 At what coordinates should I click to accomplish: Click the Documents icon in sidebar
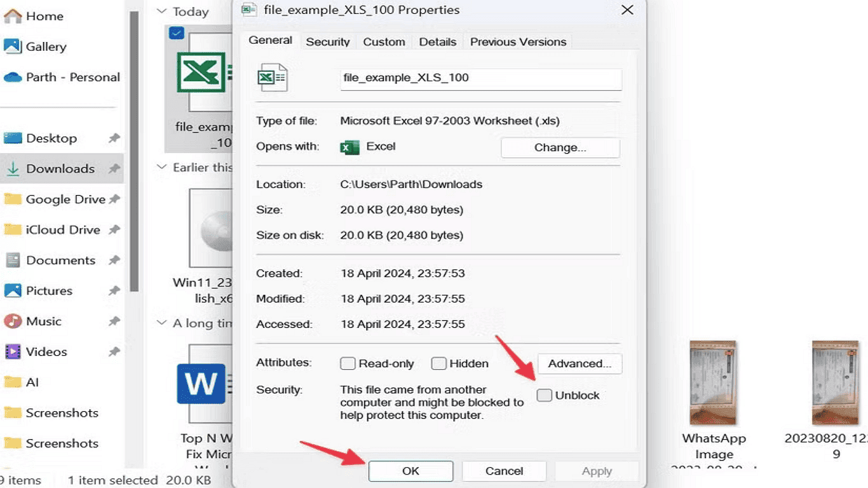(13, 260)
